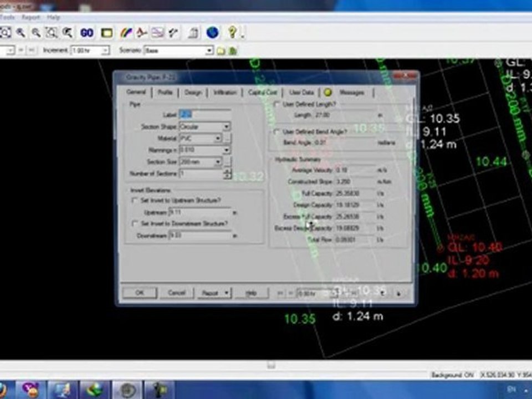The width and height of the screenshot is (532, 399).
Task: Open the color coding rainbow icon
Action: pos(126,33)
